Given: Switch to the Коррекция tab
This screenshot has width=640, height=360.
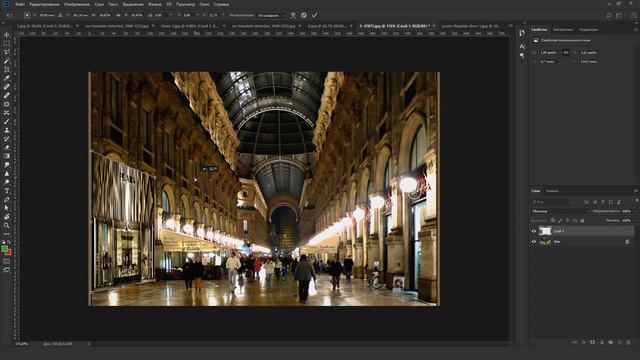Looking at the screenshot, I should (589, 29).
